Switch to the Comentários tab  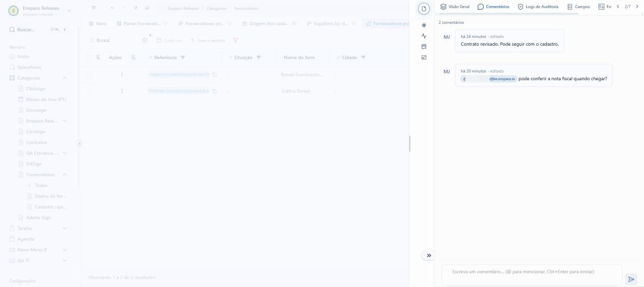tap(493, 7)
